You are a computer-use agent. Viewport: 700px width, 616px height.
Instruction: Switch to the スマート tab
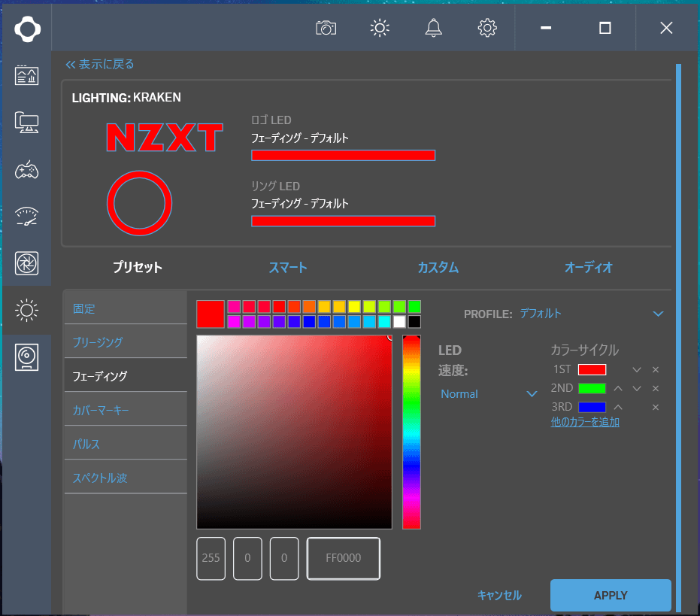(288, 267)
